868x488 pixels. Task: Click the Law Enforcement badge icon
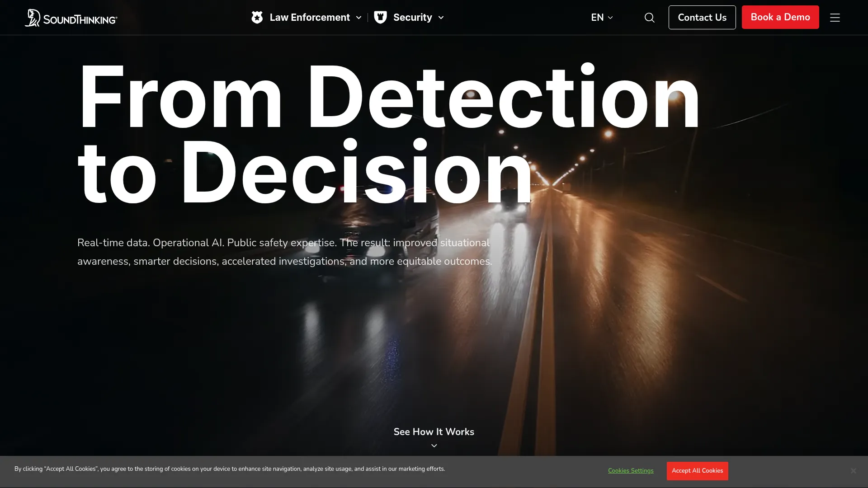[257, 18]
